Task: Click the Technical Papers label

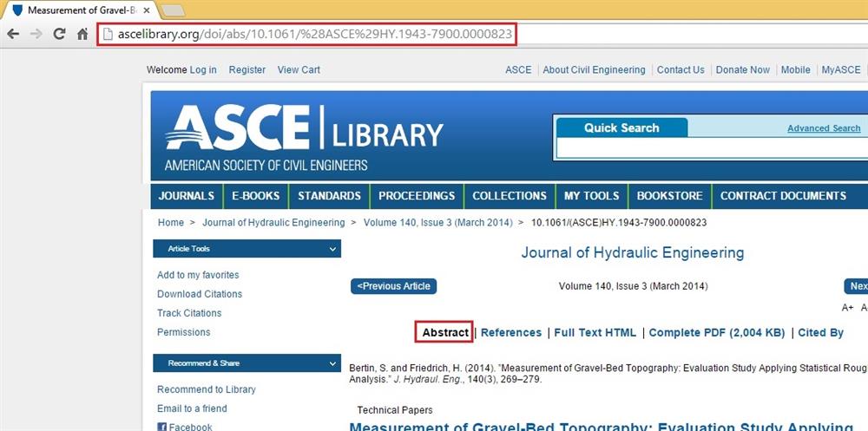Action: point(395,410)
